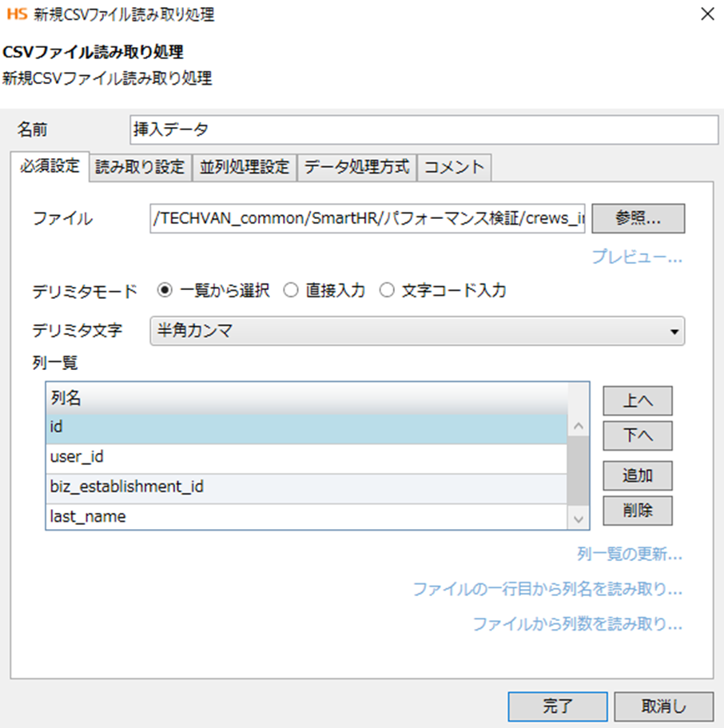Click ファイルの一行目から列名を読み取り link
The image size is (724, 728).
pos(547,590)
